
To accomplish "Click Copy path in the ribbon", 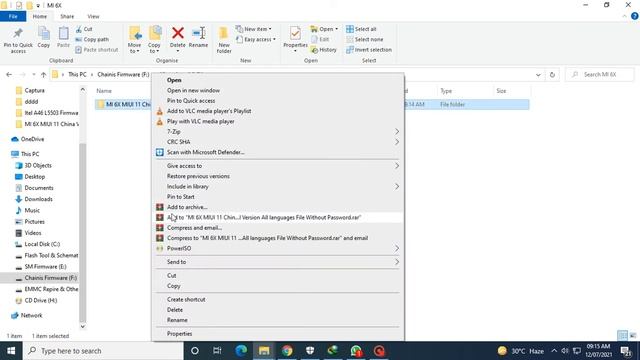I will (92, 40).
